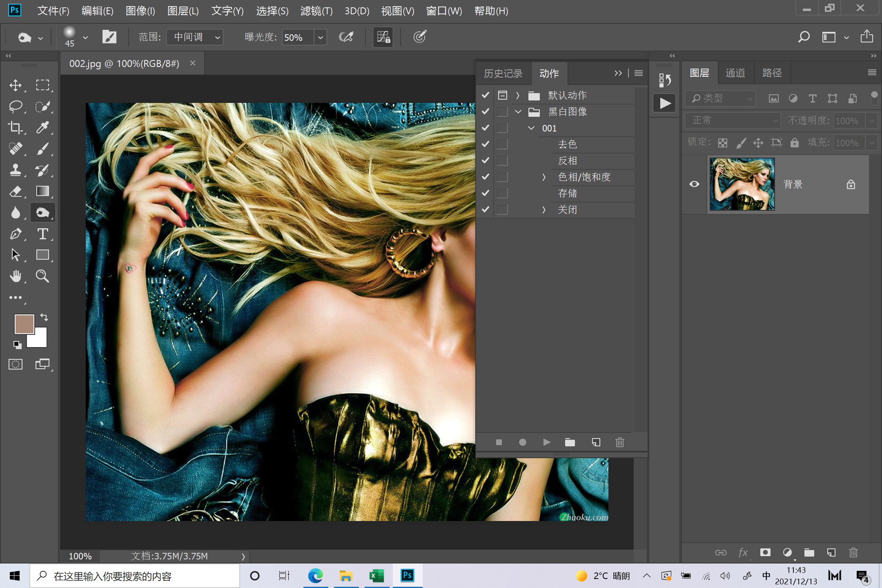Switch to the 历史记录 tab

coord(503,73)
